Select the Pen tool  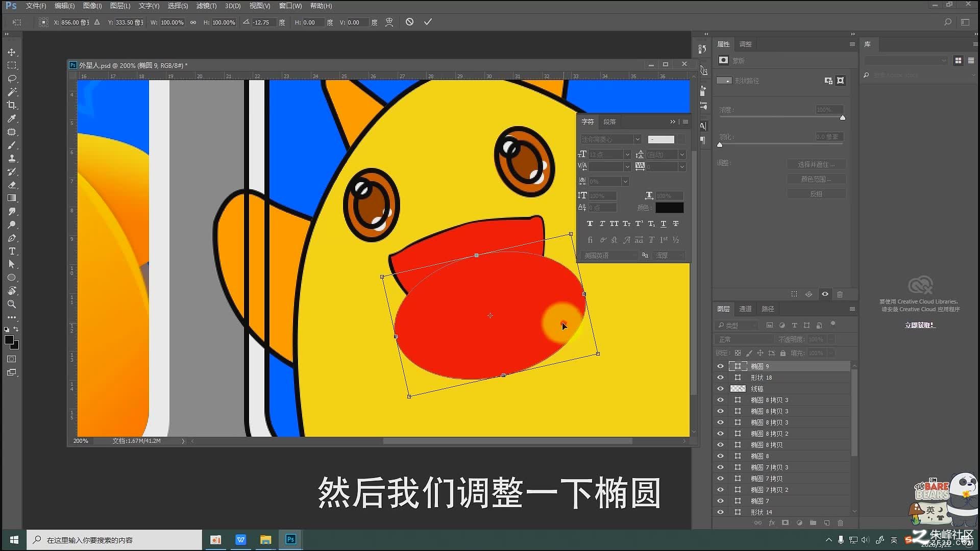12,238
